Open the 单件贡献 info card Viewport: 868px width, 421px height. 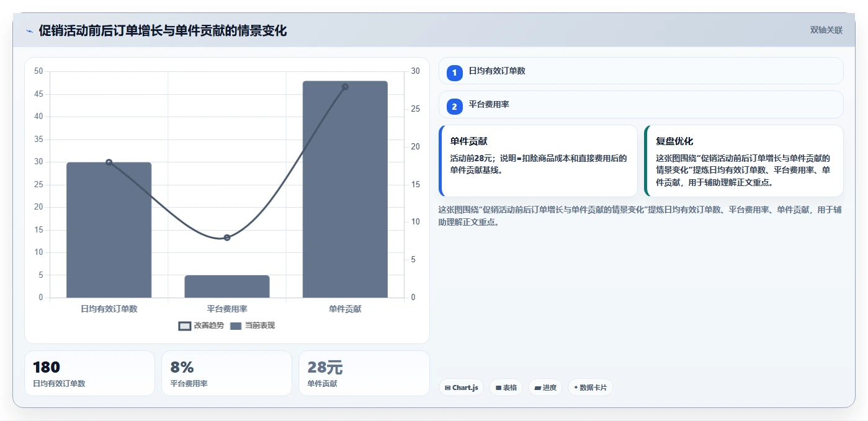click(x=538, y=161)
